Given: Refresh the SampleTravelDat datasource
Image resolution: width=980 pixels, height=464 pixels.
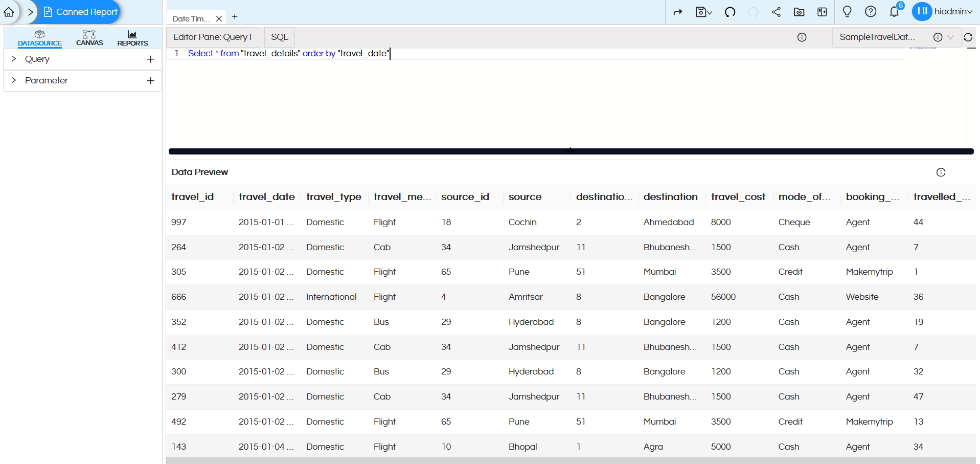Looking at the screenshot, I should tap(969, 37).
